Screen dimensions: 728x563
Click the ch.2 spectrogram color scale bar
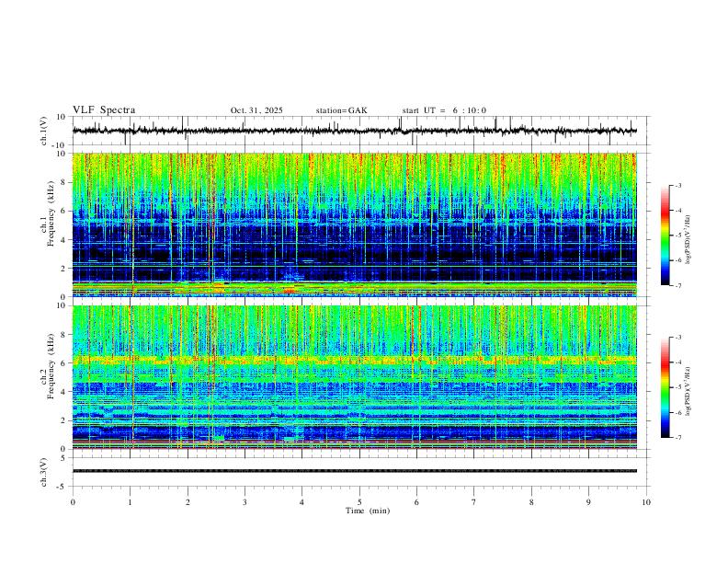[x=665, y=387]
